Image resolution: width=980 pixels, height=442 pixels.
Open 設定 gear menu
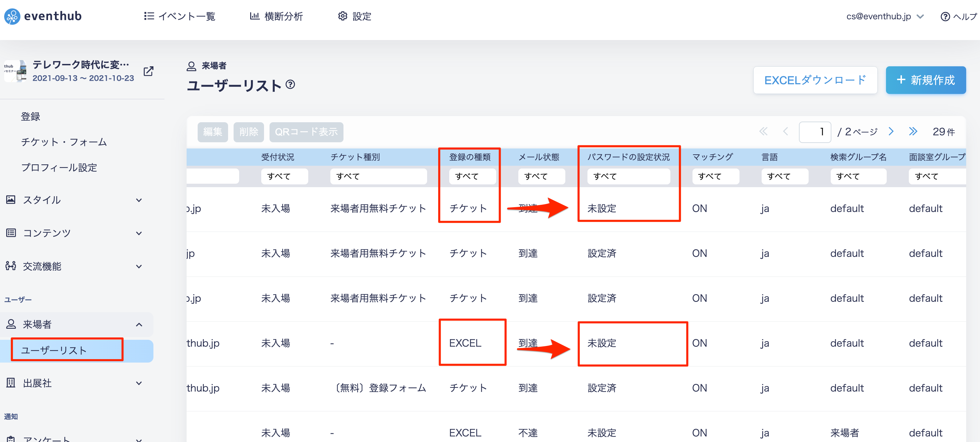[x=354, y=16]
